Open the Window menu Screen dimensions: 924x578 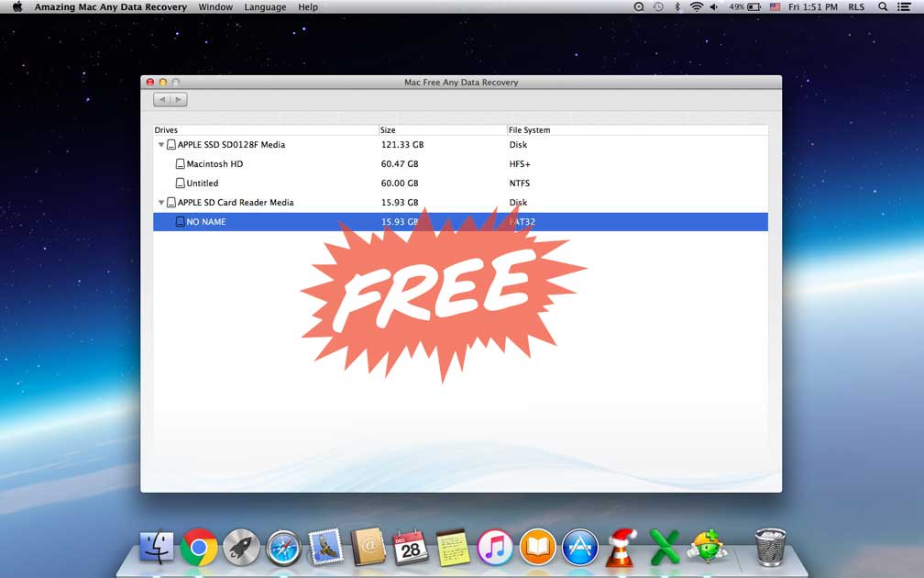point(215,7)
